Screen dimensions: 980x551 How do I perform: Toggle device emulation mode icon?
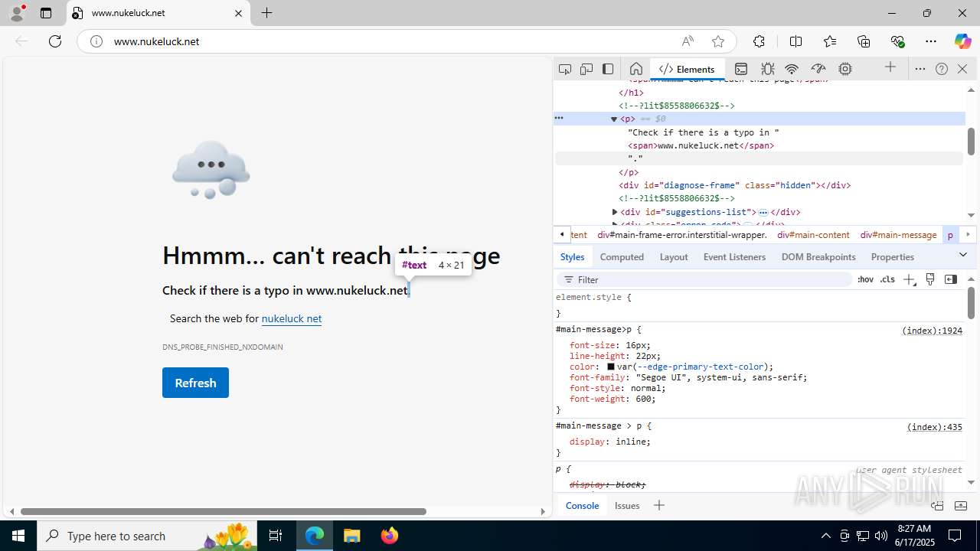pyautogui.click(x=586, y=69)
